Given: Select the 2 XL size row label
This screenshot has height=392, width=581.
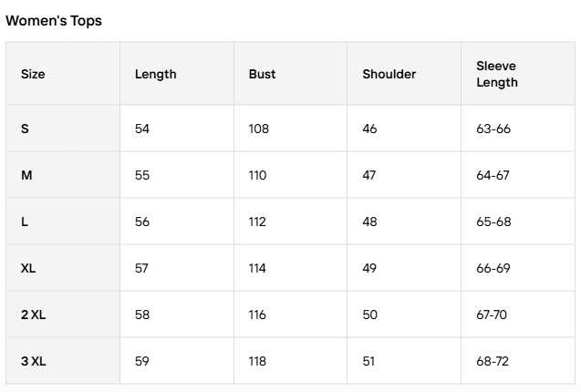Looking at the screenshot, I should coord(33,315).
